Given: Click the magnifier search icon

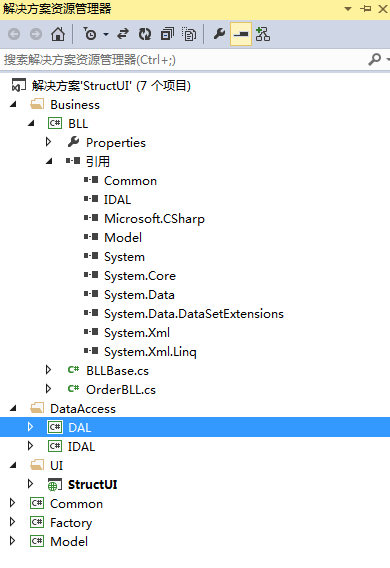Looking at the screenshot, I should coord(374,59).
